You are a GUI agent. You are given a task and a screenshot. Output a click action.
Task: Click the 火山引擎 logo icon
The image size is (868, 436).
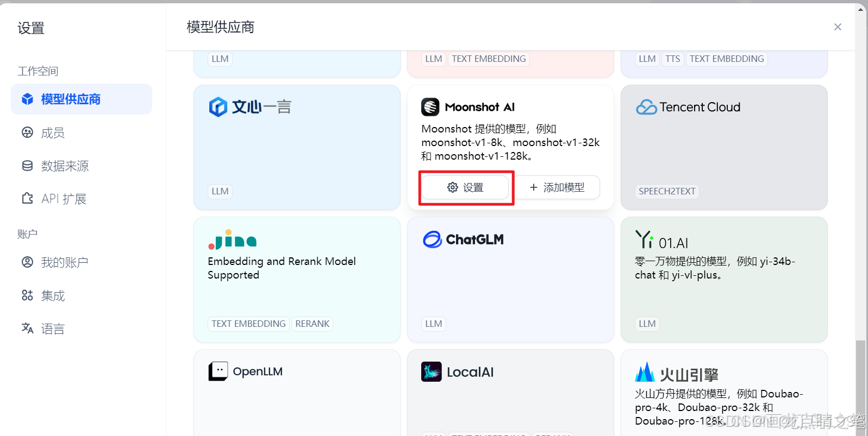645,372
